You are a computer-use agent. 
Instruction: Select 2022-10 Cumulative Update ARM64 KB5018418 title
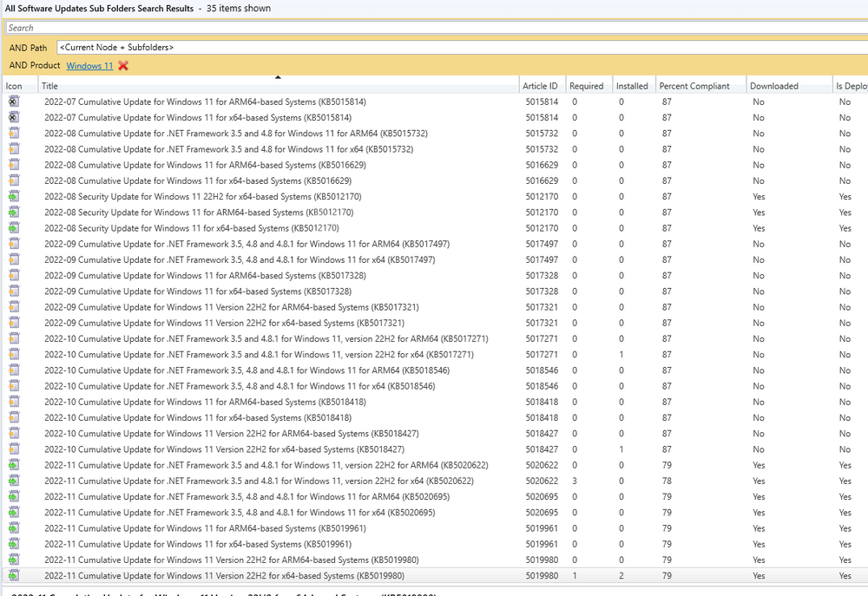coord(205,402)
